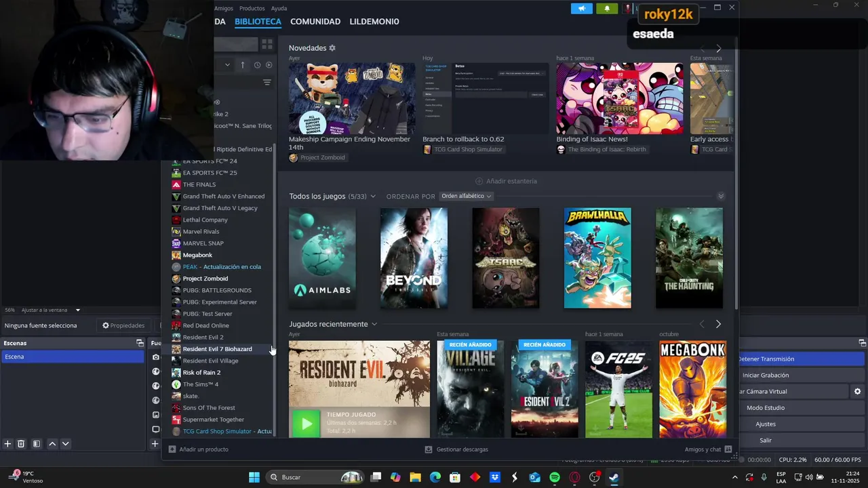Open Spotify from the taskbar
Image resolution: width=868 pixels, height=488 pixels.
pyautogui.click(x=555, y=477)
